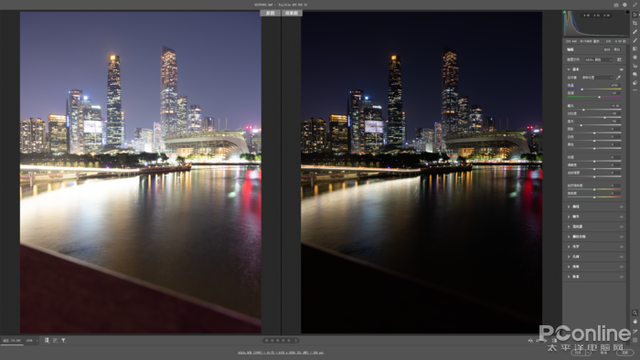640x360 pixels.
Task: Click the save image icon at top right
Action: click(616, 5)
